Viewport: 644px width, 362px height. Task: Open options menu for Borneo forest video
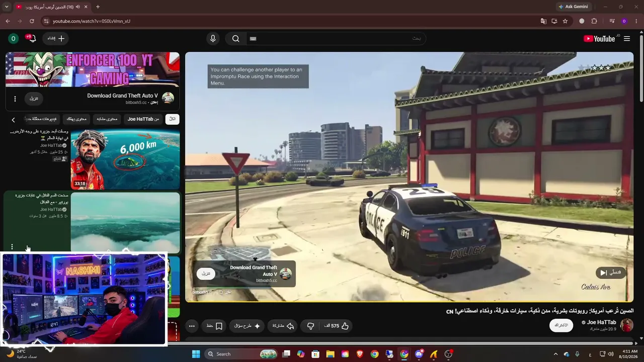click(12, 247)
